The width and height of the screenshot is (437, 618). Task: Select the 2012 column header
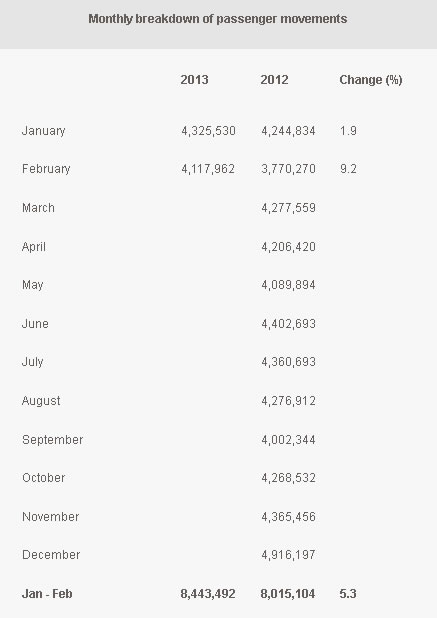pyautogui.click(x=274, y=80)
